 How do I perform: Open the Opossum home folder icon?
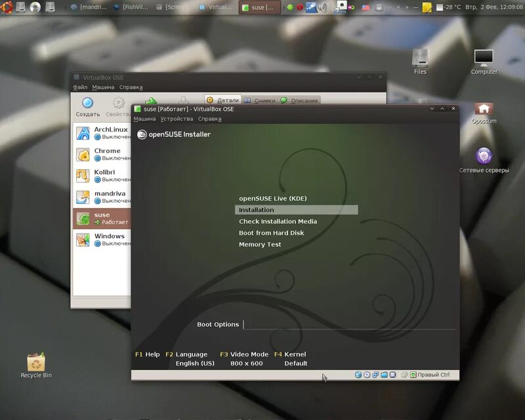(484, 113)
